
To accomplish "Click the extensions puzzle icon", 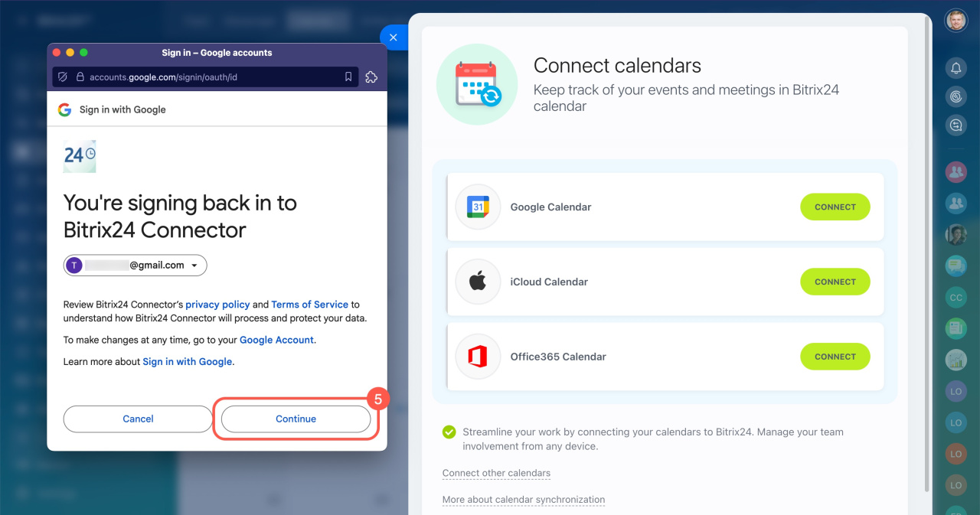I will tap(371, 77).
